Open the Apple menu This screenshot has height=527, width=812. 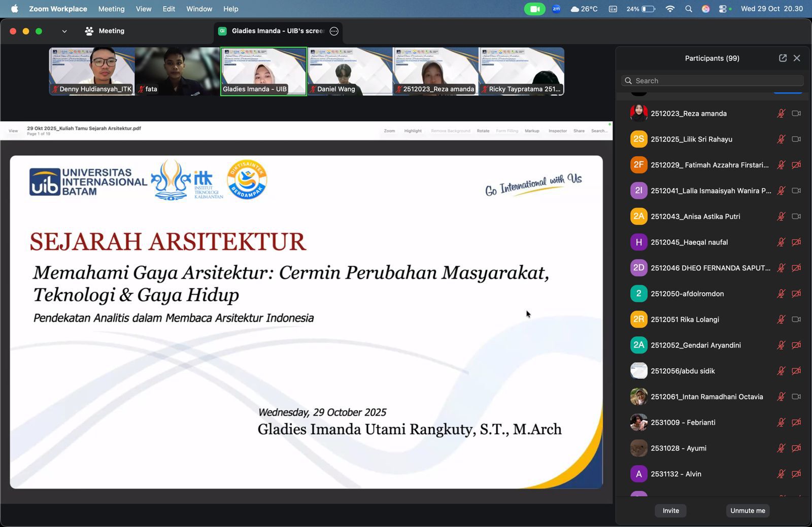coord(14,9)
